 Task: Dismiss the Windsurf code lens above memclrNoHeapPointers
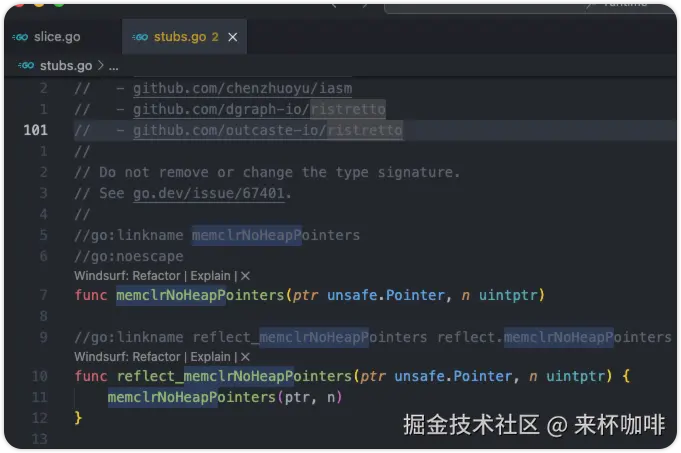point(245,276)
